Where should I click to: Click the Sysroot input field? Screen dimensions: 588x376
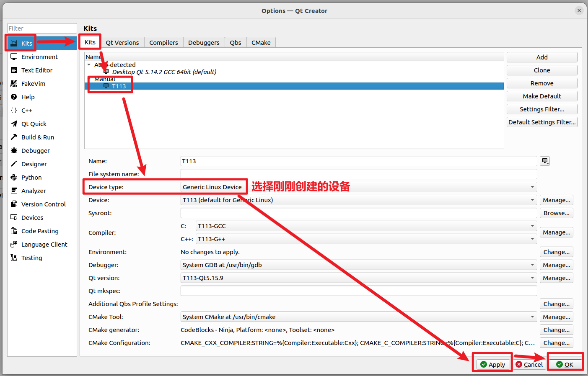pos(359,213)
